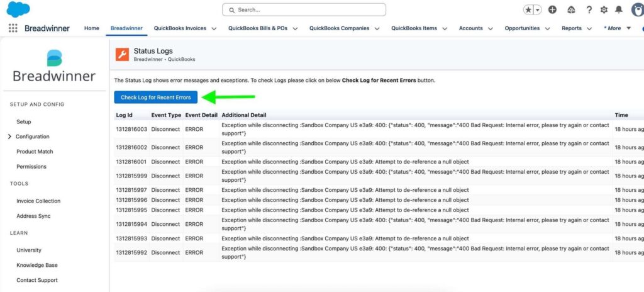Open the Reports tab
This screenshot has height=292, width=644.
point(572,28)
